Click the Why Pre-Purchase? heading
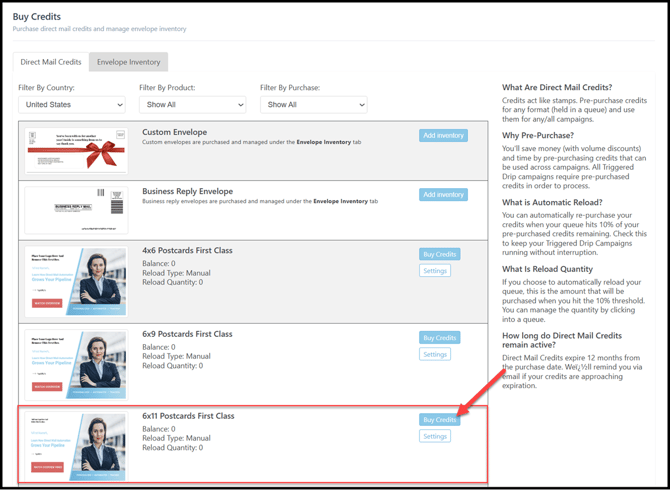 point(538,135)
